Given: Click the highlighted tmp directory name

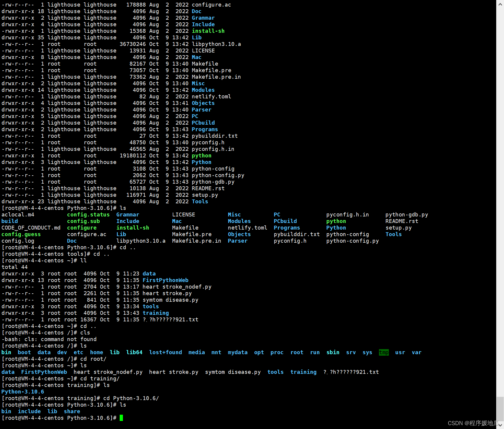Looking at the screenshot, I should pos(384,352).
